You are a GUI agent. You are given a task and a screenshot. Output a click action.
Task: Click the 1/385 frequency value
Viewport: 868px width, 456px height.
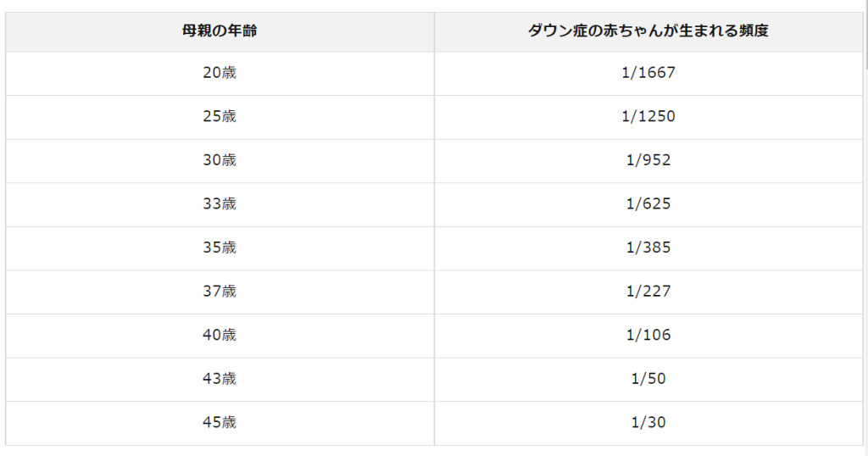click(648, 247)
